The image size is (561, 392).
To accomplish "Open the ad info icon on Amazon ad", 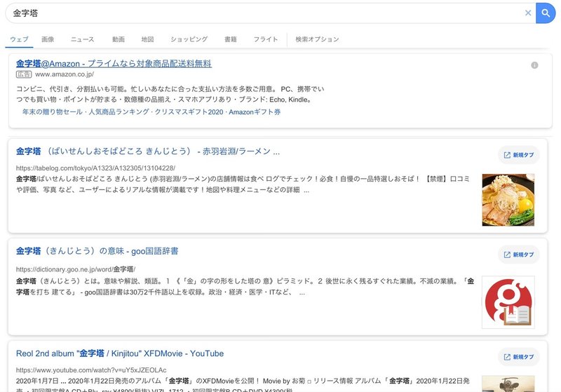I will 534,65.
